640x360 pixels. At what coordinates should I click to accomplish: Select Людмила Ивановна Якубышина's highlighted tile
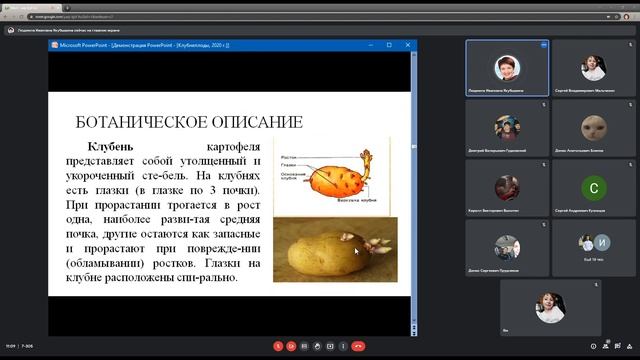(507, 68)
